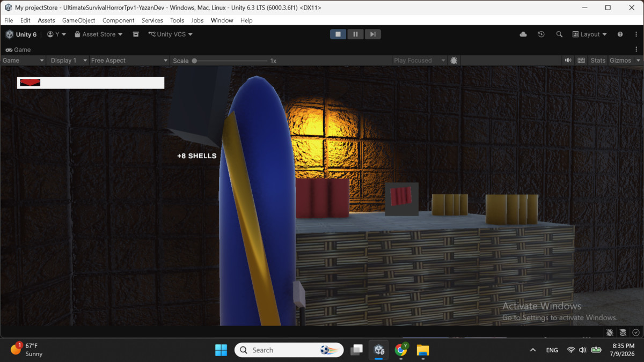Pause the game with the pause button

click(355, 34)
